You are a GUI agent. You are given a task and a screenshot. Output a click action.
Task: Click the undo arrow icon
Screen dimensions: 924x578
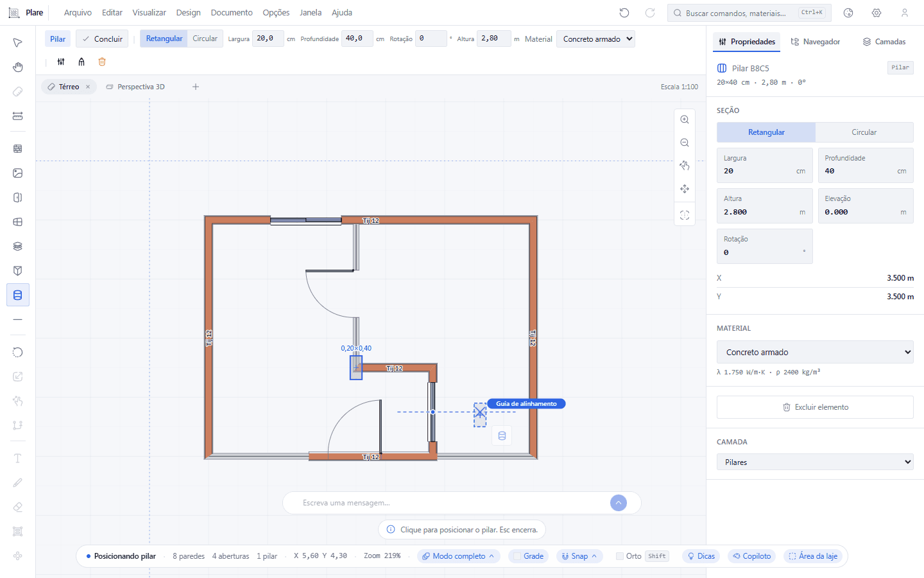click(x=624, y=13)
